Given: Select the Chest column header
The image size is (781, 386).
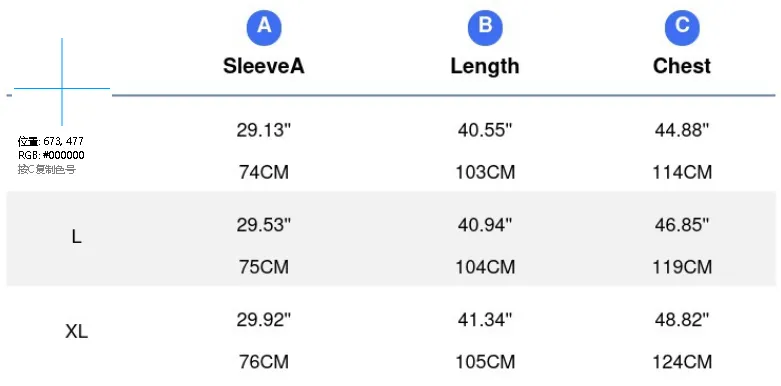Looking at the screenshot, I should point(682,66).
